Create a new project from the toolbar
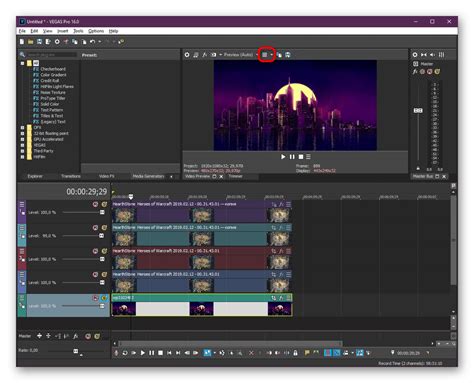Image resolution: width=474 pixels, height=383 pixels. (22, 42)
